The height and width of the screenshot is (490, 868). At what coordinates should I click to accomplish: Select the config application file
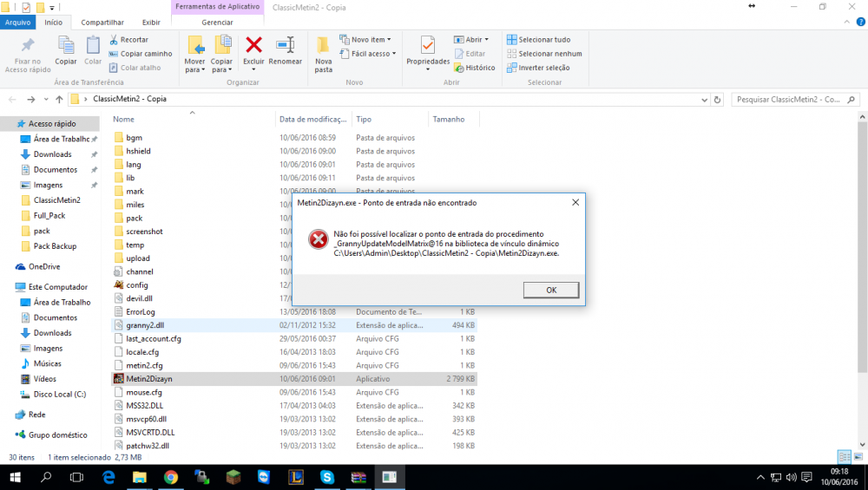tap(137, 285)
